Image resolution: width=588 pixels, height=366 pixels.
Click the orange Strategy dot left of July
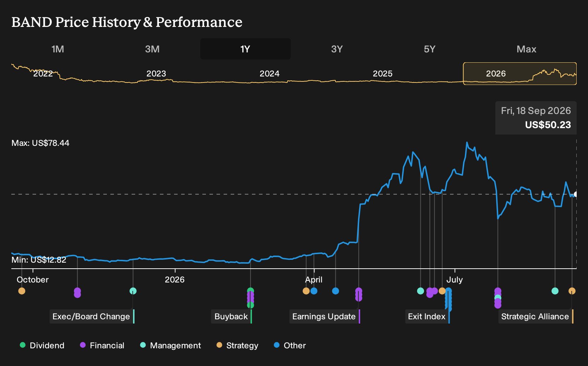[442, 291]
